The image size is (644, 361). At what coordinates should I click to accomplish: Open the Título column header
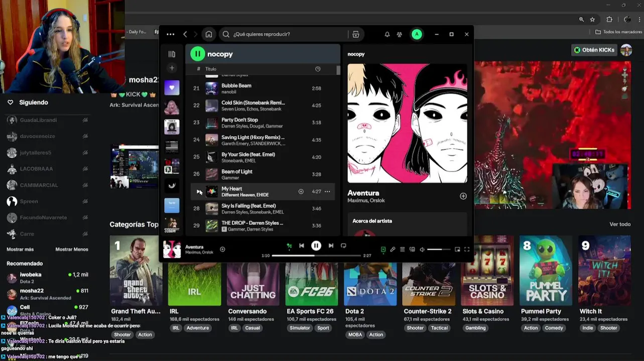click(211, 69)
